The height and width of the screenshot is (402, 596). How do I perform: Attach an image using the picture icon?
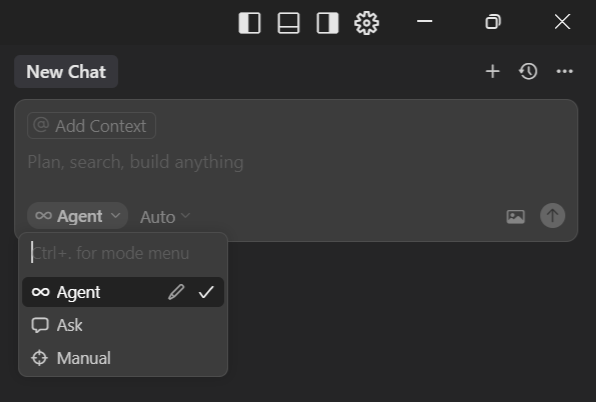(515, 216)
